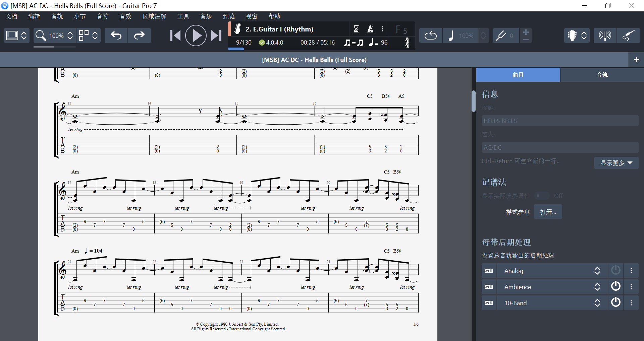Expand the Analog effect preset selector
Image resolution: width=644 pixels, height=341 pixels.
point(597,270)
